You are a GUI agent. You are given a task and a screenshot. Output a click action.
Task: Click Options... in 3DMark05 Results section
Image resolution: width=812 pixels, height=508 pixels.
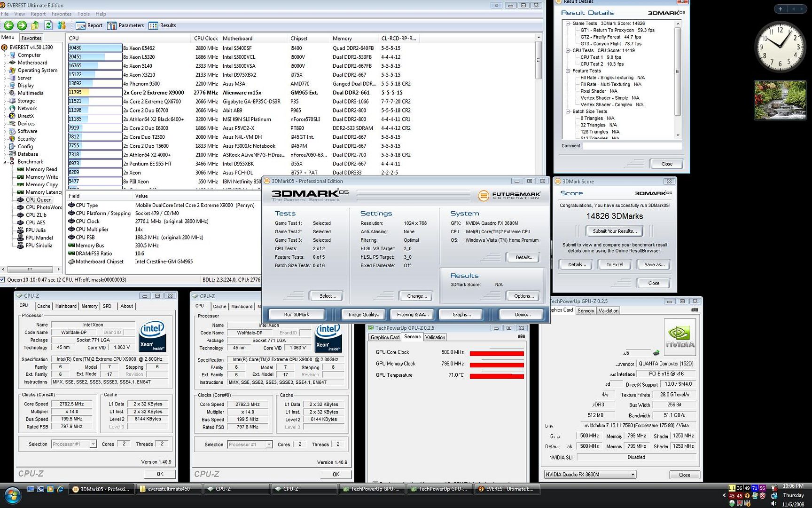pos(523,296)
